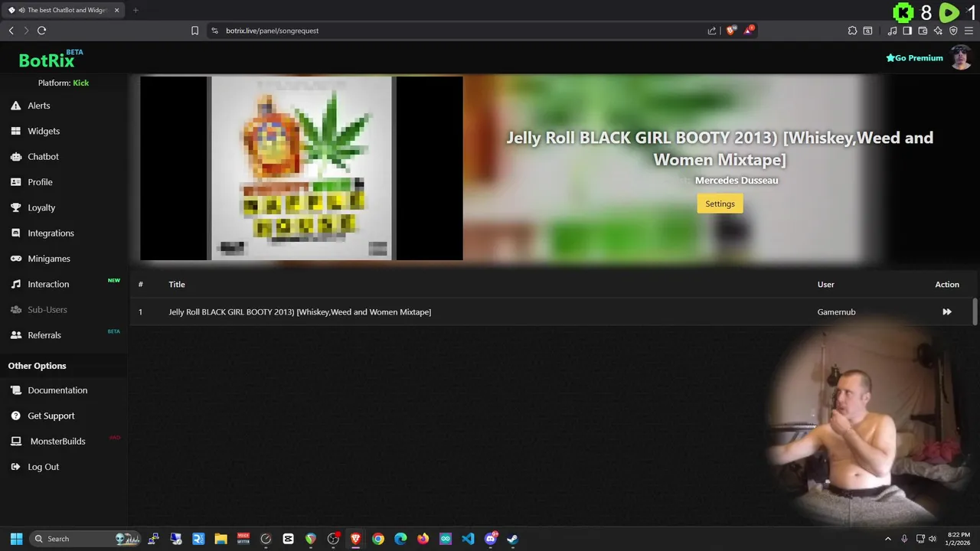Open Visual Studio Code from taskbar
The image size is (980, 551).
pos(468,539)
